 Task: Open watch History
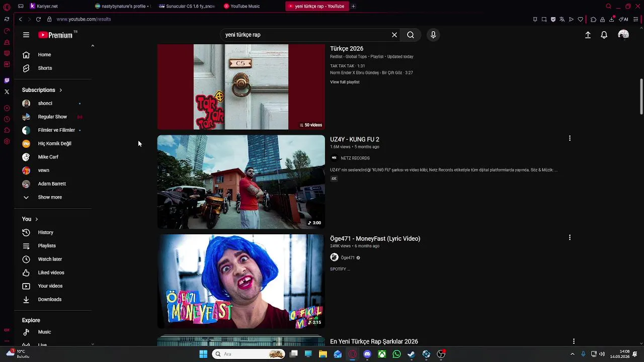(53, 232)
